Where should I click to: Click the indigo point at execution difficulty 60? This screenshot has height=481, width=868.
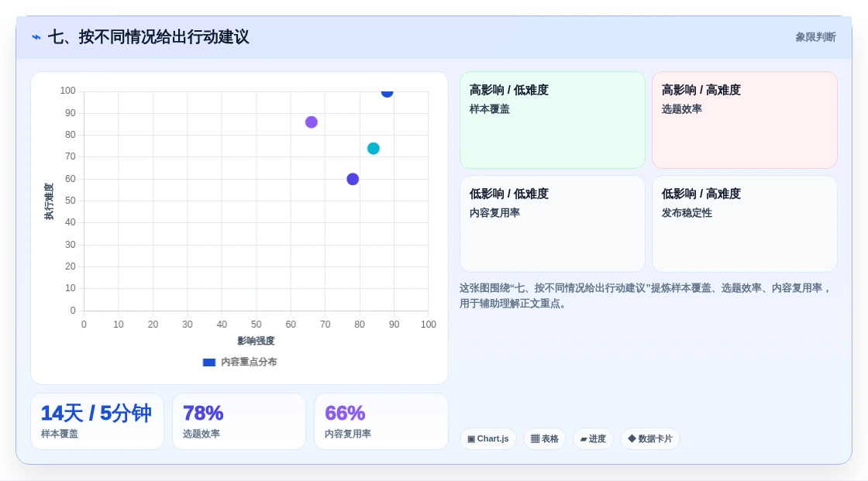coord(353,180)
